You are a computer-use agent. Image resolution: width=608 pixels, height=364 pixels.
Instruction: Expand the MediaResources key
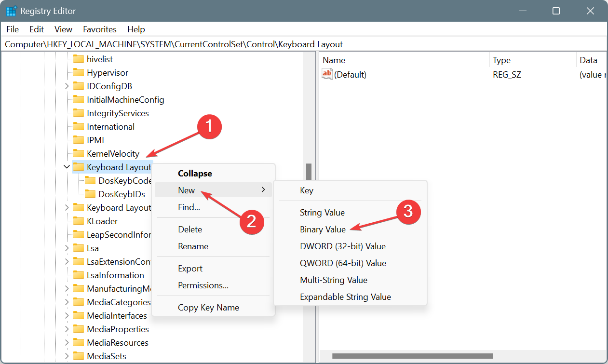[x=67, y=343]
